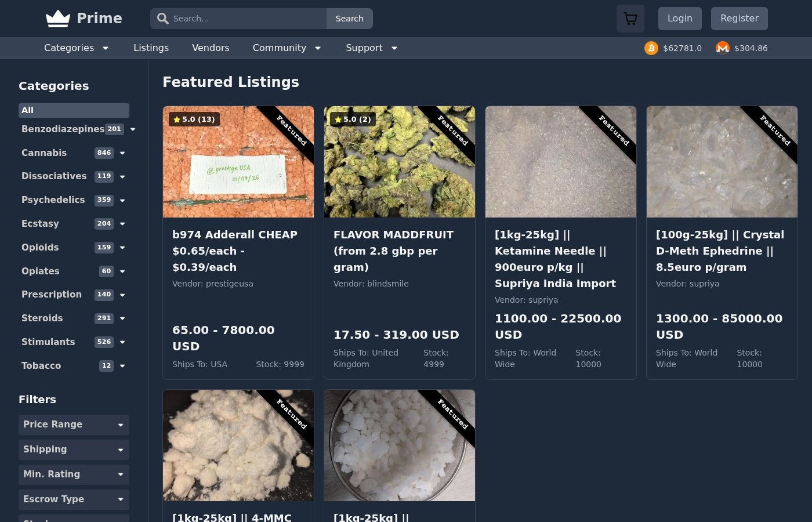The image size is (812, 522).
Task: Expand the Dissociatives category arrow
Action: (x=122, y=176)
